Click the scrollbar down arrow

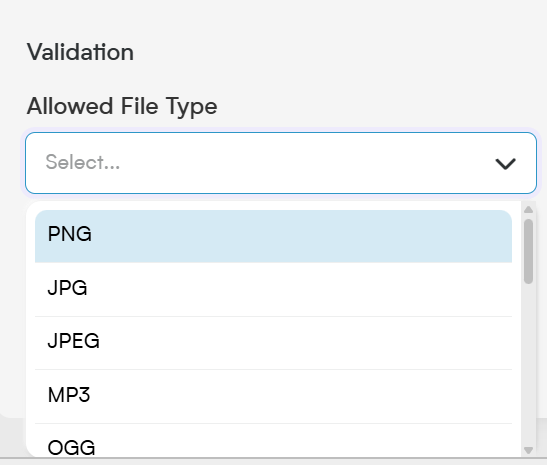(528, 450)
